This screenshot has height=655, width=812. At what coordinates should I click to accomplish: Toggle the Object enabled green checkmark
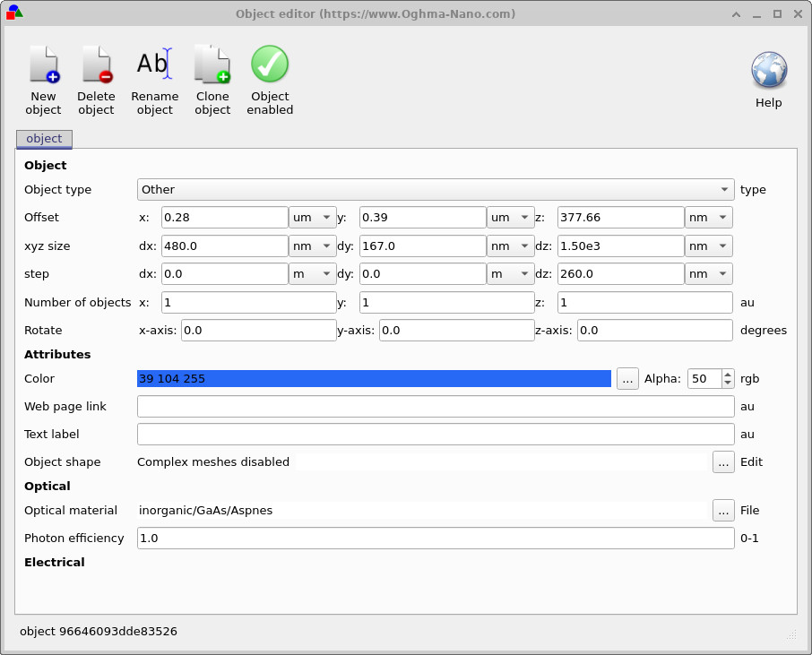tap(270, 65)
